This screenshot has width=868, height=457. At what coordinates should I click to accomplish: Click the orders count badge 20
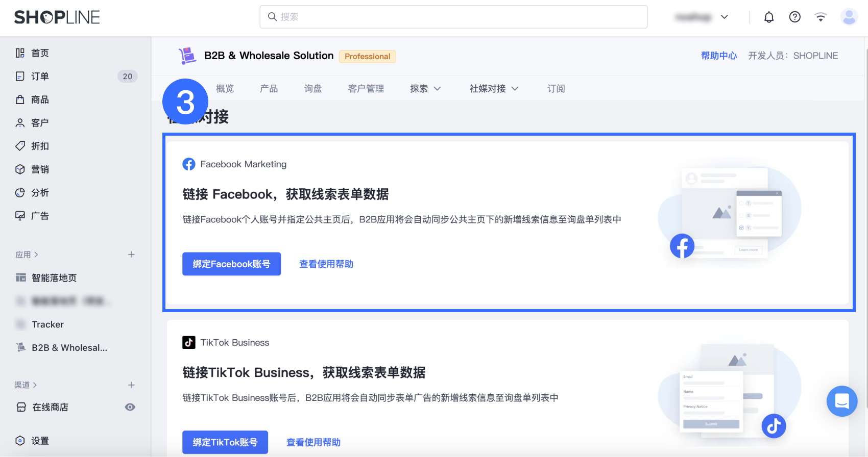[128, 77]
